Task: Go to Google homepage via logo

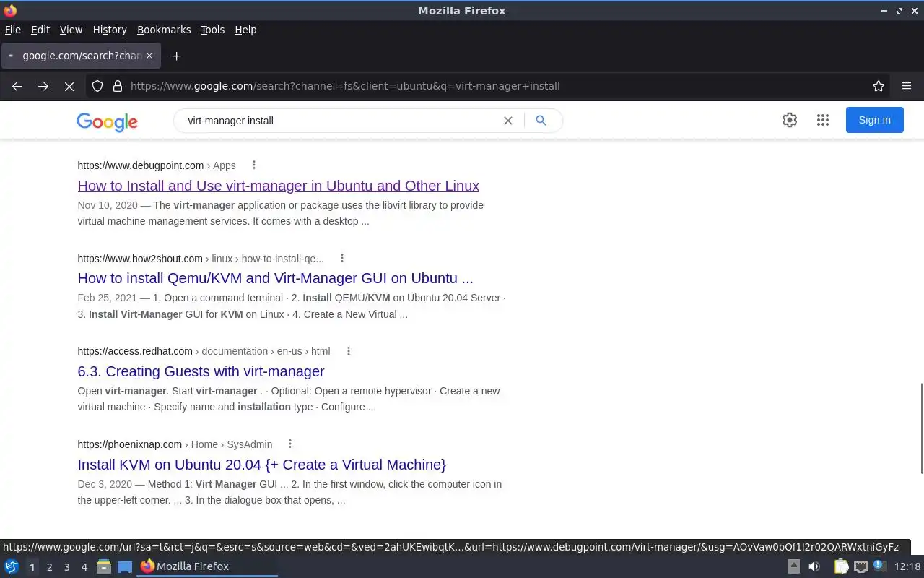Action: 107,121
